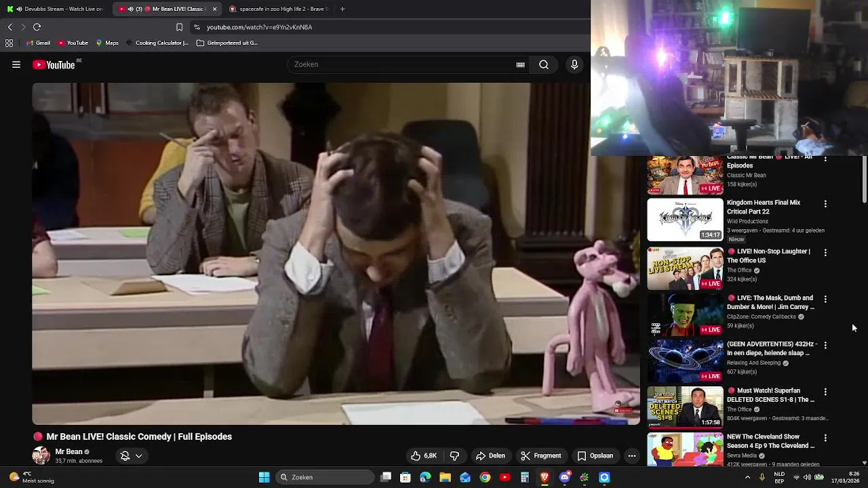Image resolution: width=868 pixels, height=488 pixels.
Task: Open Geïmporteerd uit G... bookmarks folder
Action: point(227,43)
